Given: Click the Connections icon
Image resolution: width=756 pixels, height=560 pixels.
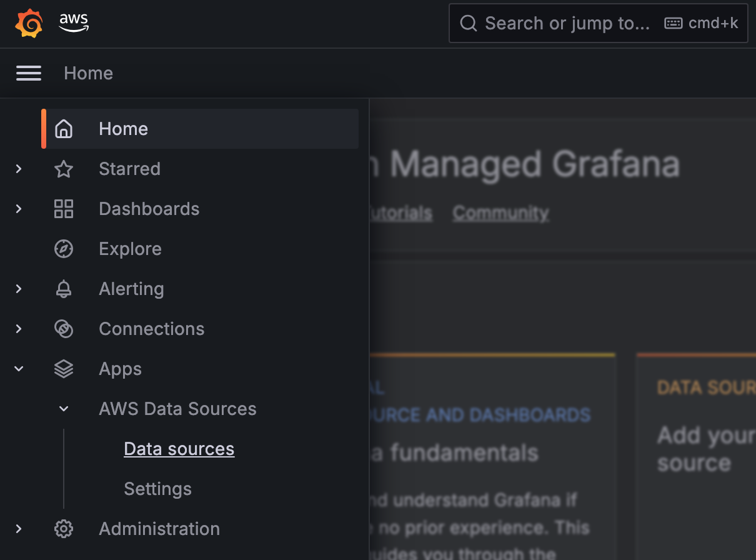Looking at the screenshot, I should 64,329.
